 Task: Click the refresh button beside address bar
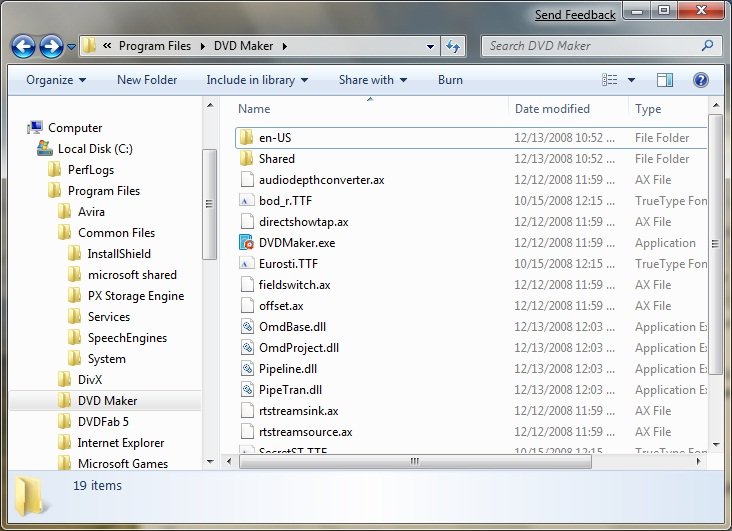pos(454,46)
